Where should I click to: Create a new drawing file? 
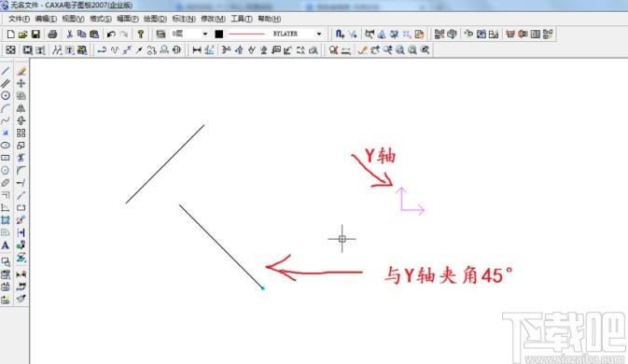pos(11,34)
